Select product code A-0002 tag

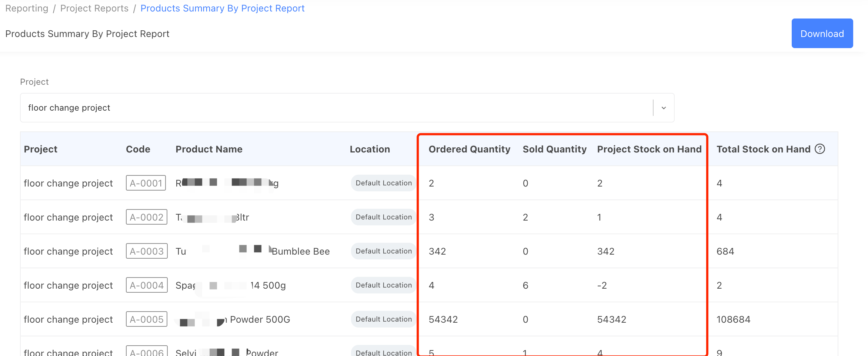[x=146, y=217]
